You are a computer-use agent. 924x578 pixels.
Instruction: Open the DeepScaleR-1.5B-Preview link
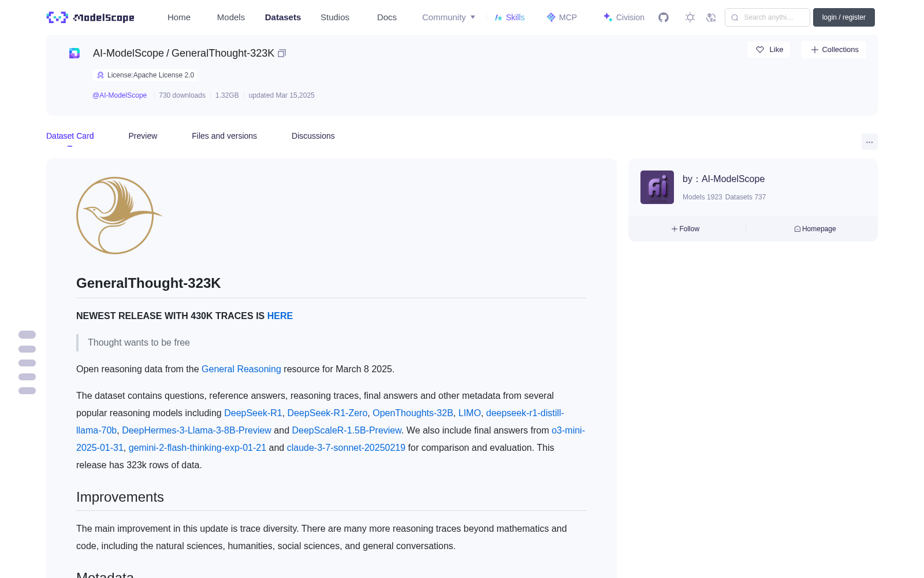(x=346, y=430)
